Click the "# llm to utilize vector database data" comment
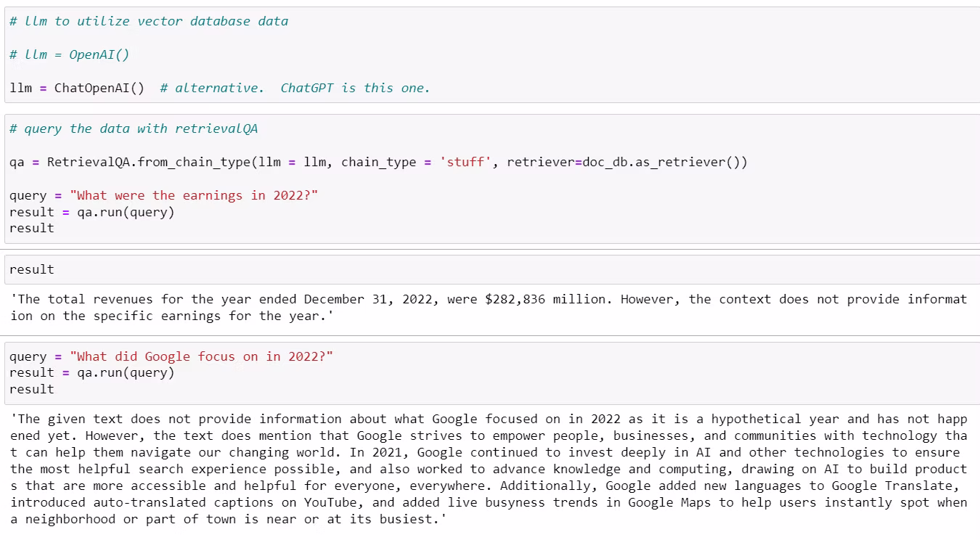Screen dimensions: 980x540 [149, 21]
